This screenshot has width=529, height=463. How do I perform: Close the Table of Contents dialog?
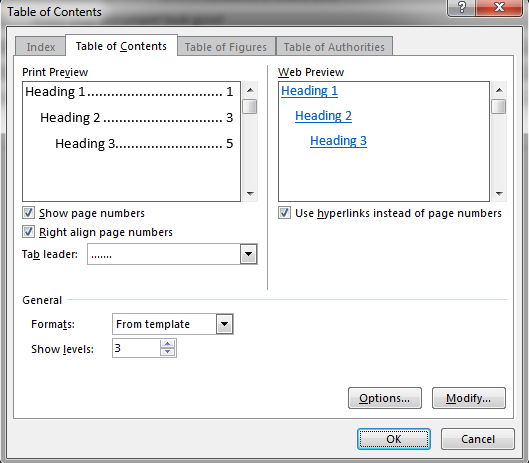[499, 7]
